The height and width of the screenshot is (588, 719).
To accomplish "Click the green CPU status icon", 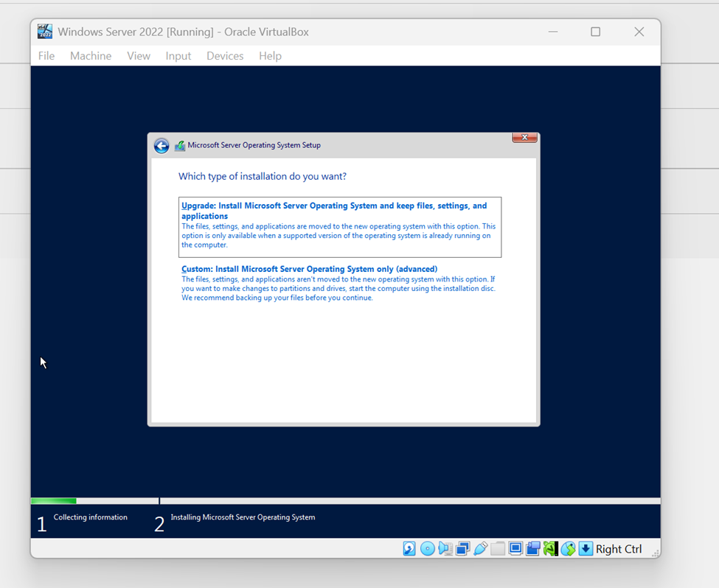I will click(x=550, y=549).
